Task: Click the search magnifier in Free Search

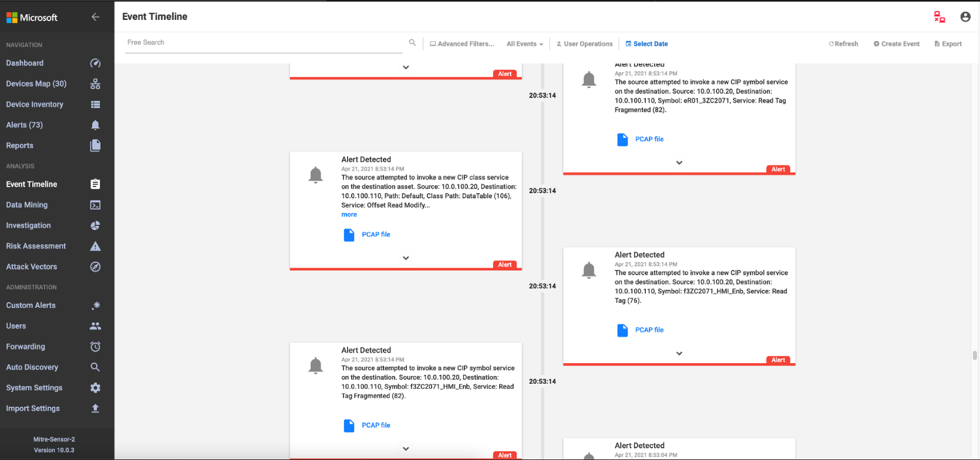Action: (x=412, y=42)
